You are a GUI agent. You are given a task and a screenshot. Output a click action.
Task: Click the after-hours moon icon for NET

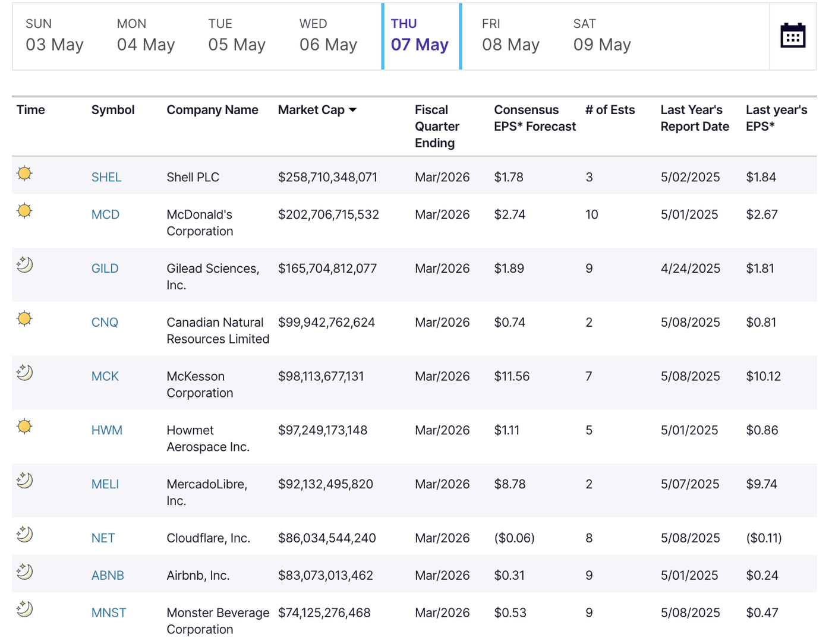coord(24,534)
